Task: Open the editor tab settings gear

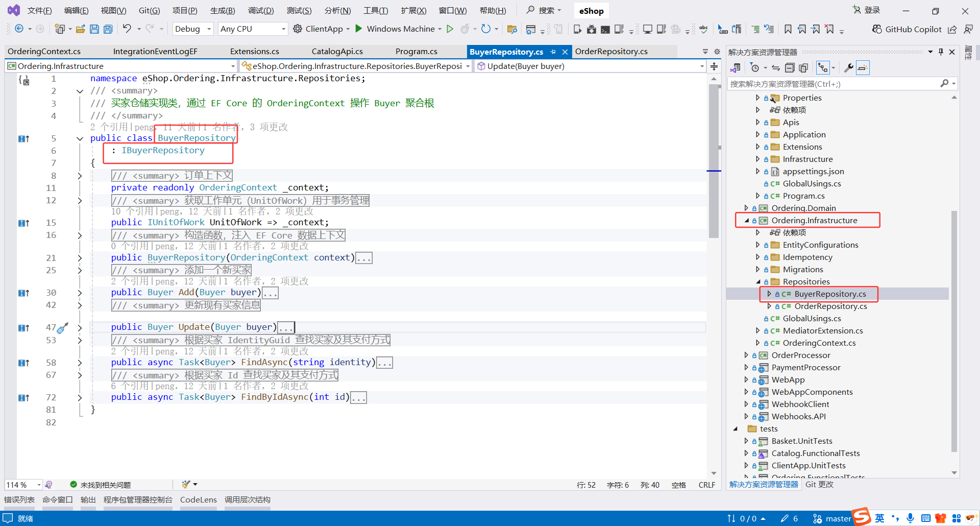Action: [x=717, y=52]
